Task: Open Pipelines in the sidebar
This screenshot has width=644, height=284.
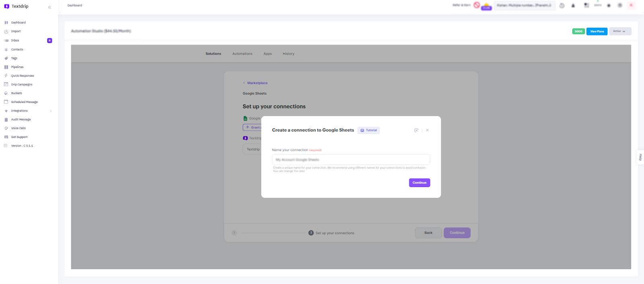Action: (17, 67)
